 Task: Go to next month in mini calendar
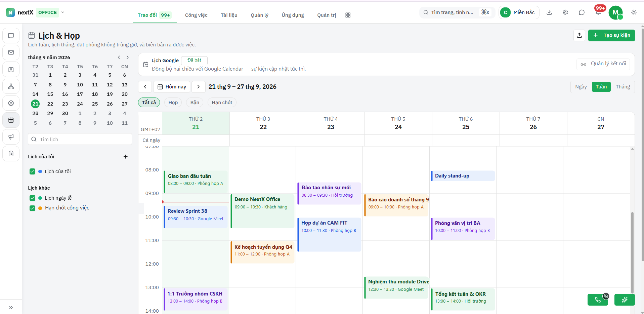pos(128,57)
